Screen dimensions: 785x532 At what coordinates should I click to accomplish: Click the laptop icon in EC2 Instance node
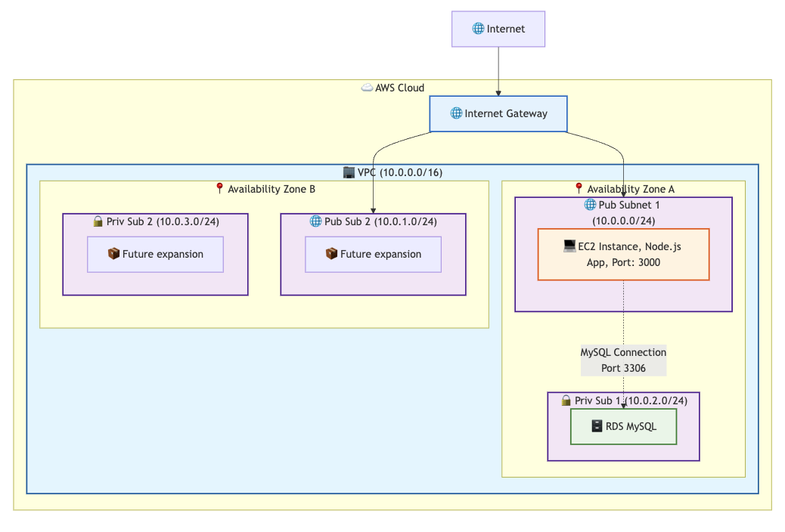[569, 246]
